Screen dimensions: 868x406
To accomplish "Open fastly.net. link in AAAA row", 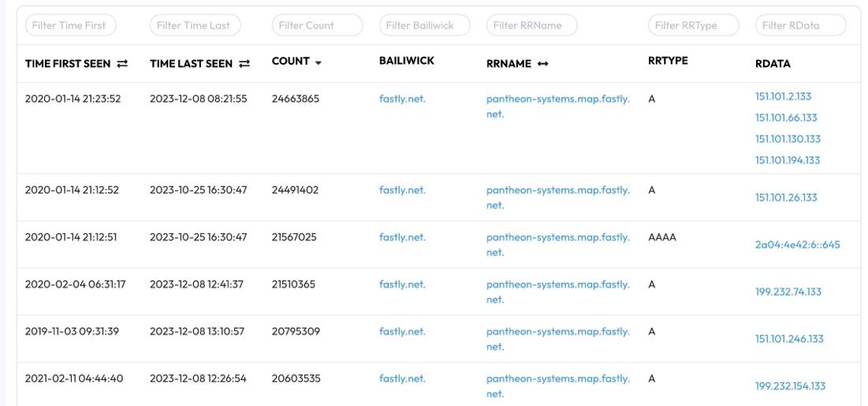I will (402, 237).
